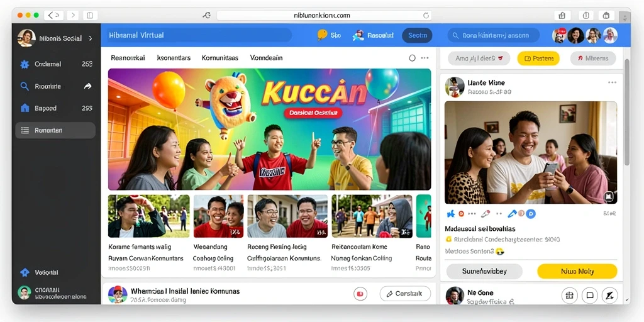Open the profile avatar next to Hibanis Social

coord(26,38)
